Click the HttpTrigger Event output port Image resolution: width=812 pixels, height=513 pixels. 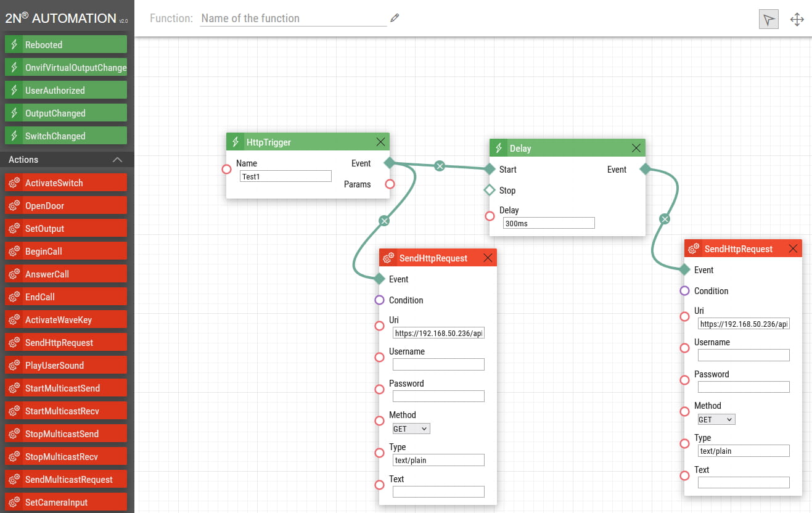pos(389,163)
